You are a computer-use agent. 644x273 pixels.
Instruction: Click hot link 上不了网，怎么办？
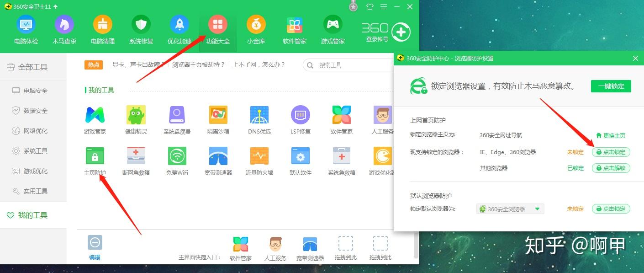pos(259,65)
